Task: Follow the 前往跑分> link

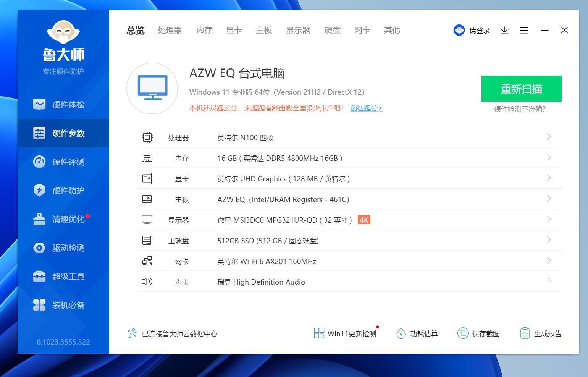Action: pyautogui.click(x=366, y=108)
